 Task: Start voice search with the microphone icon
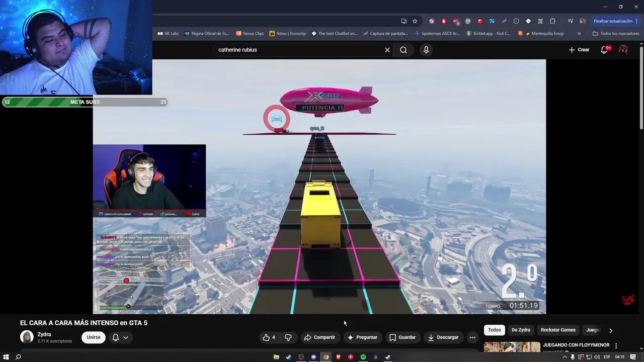tap(426, 50)
